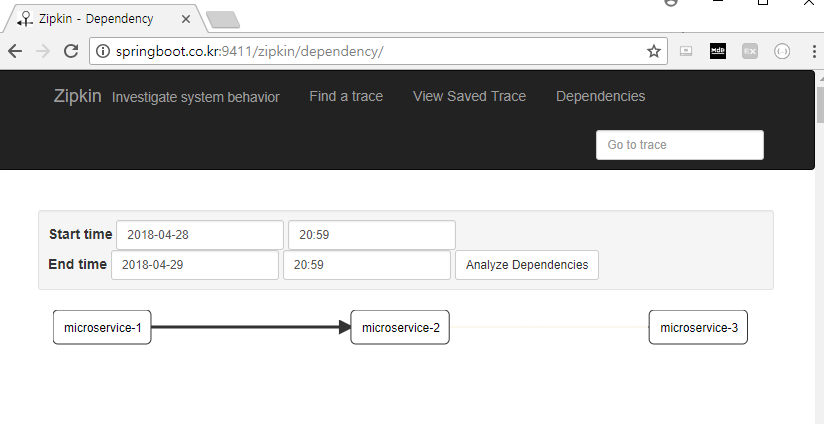This screenshot has width=824, height=424.
Task: Open the round bracket extension icon
Action: pos(782,51)
